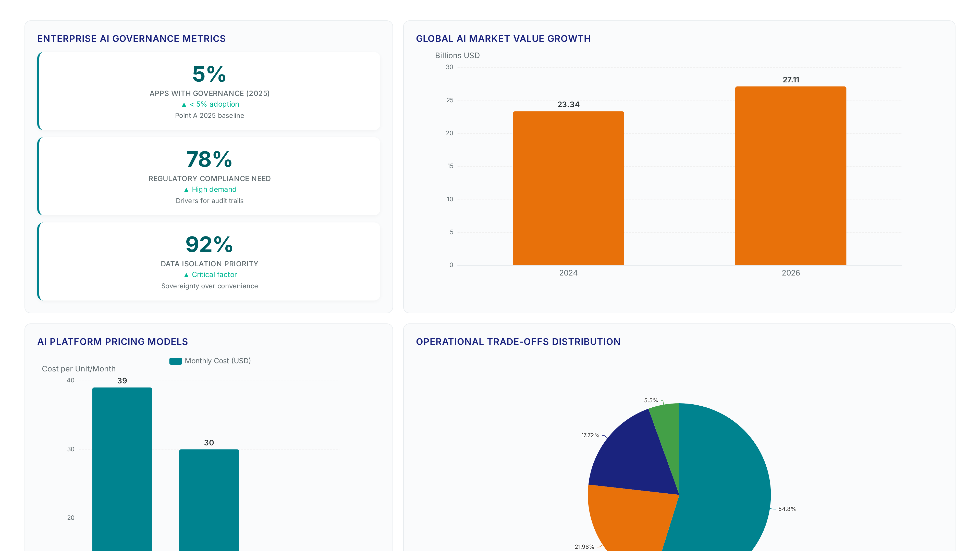Click the 'APPS WITH GOVERNANCE (2025)' label
Viewport: 980px width, 551px height.
[210, 94]
